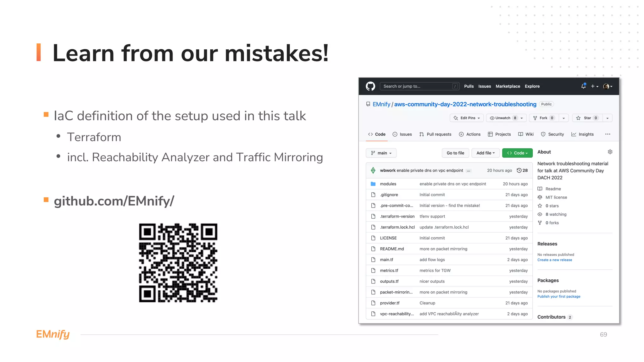Open the packet-mirrorin... file

(x=396, y=292)
